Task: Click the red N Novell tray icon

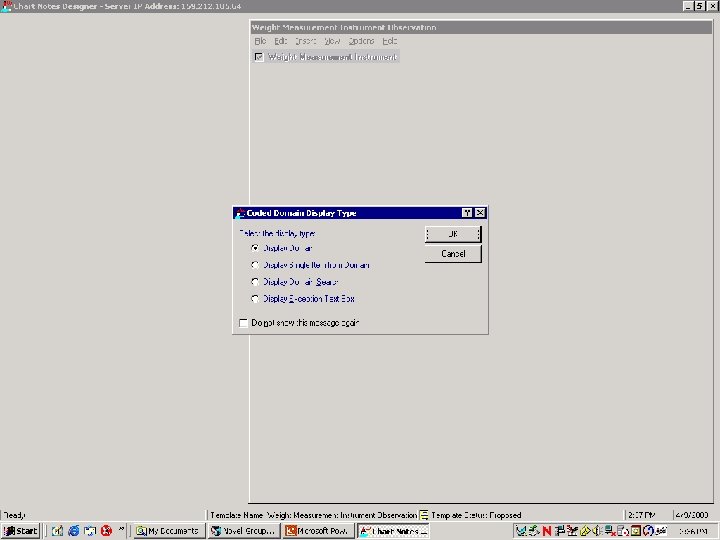Action: [x=546, y=531]
